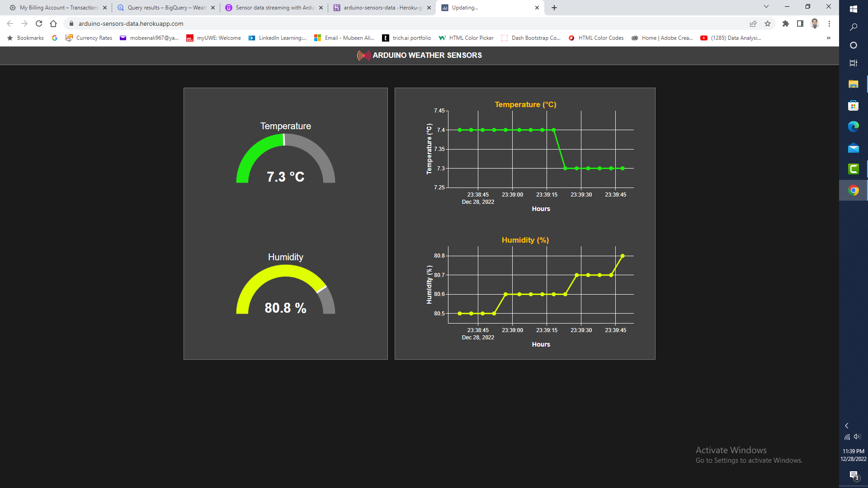Toggle browser side panel icon
This screenshot has width=868, height=488.
tap(800, 23)
